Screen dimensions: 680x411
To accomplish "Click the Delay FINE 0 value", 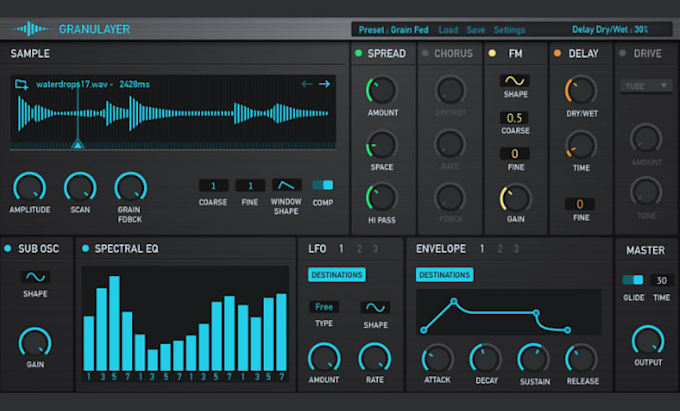I will coord(580,204).
